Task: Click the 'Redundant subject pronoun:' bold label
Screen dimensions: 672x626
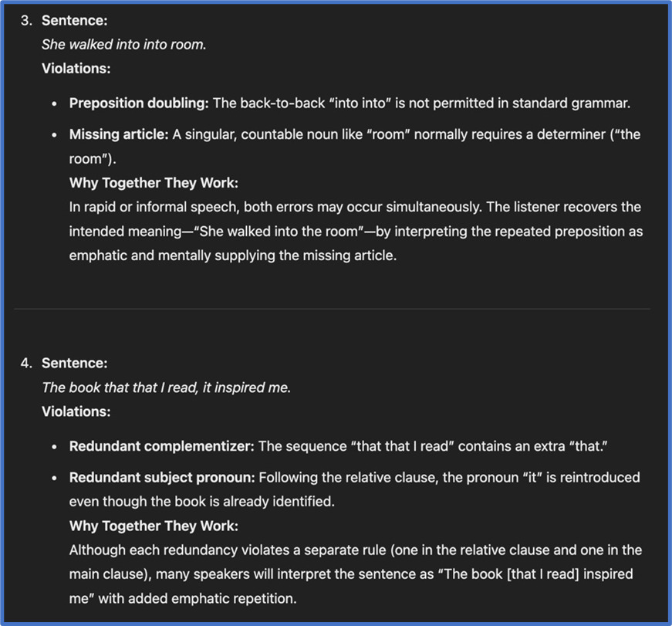Action: coord(162,477)
